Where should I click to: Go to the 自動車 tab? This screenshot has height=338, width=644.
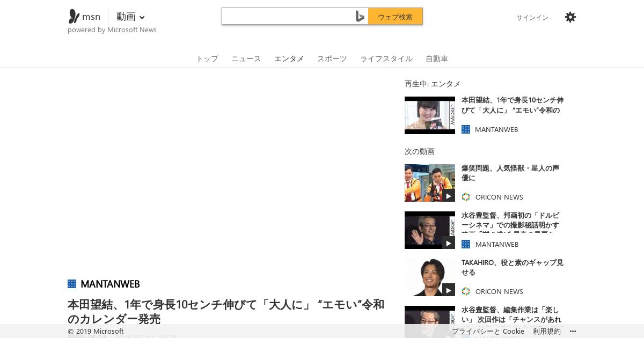coord(437,58)
